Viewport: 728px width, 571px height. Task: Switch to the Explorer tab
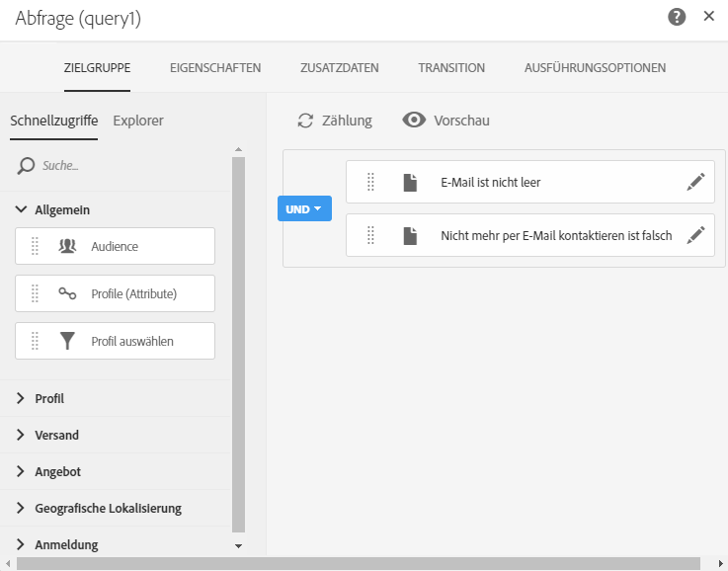[138, 121]
